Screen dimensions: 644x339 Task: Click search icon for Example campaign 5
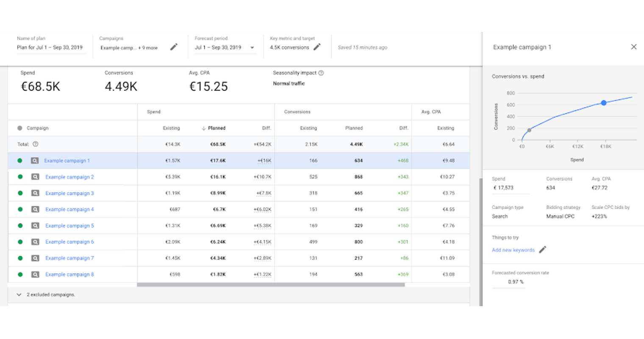tap(35, 225)
